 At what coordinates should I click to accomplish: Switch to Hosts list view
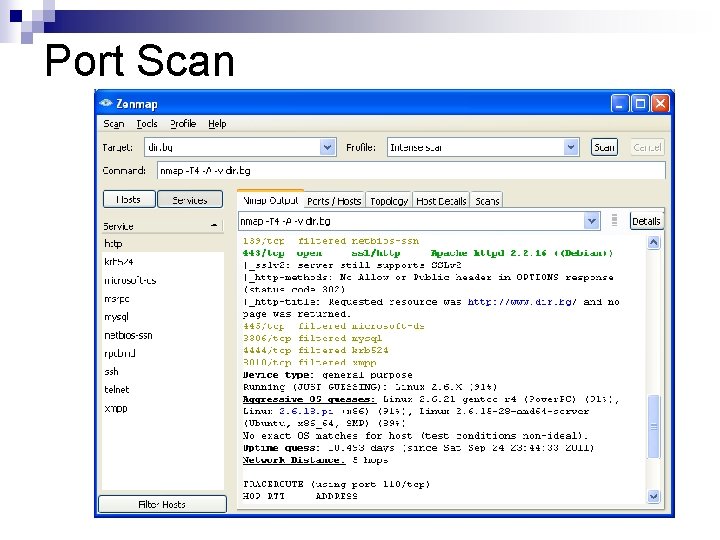pos(129,199)
